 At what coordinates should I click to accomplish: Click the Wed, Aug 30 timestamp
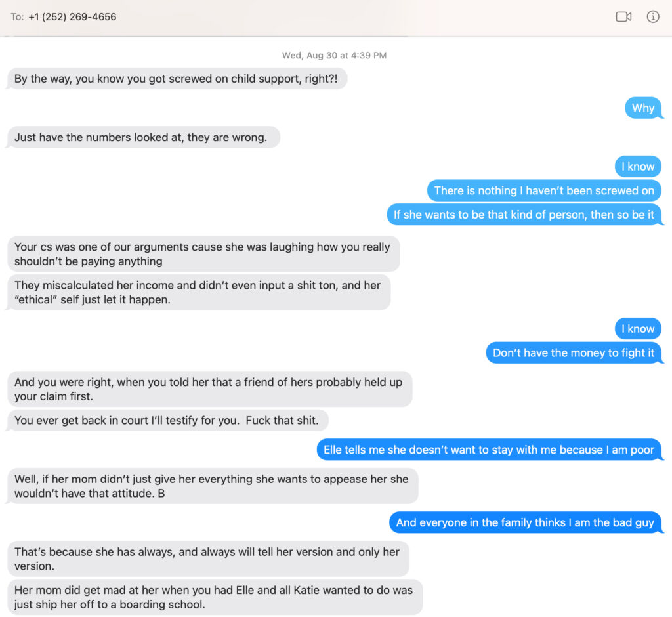(334, 56)
